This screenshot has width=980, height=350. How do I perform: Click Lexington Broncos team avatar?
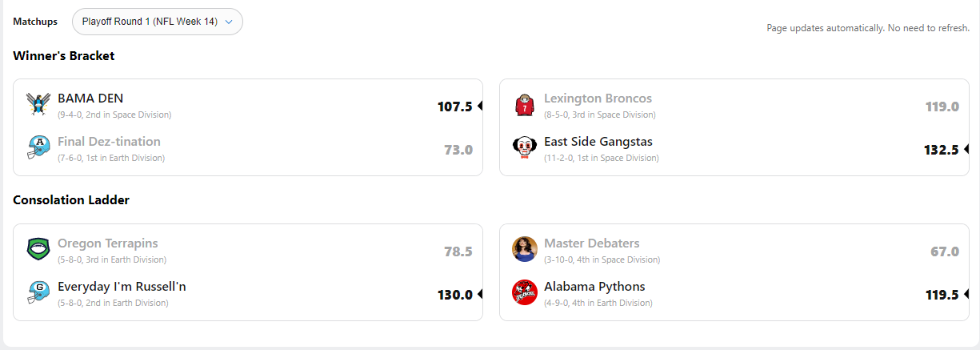point(525,105)
